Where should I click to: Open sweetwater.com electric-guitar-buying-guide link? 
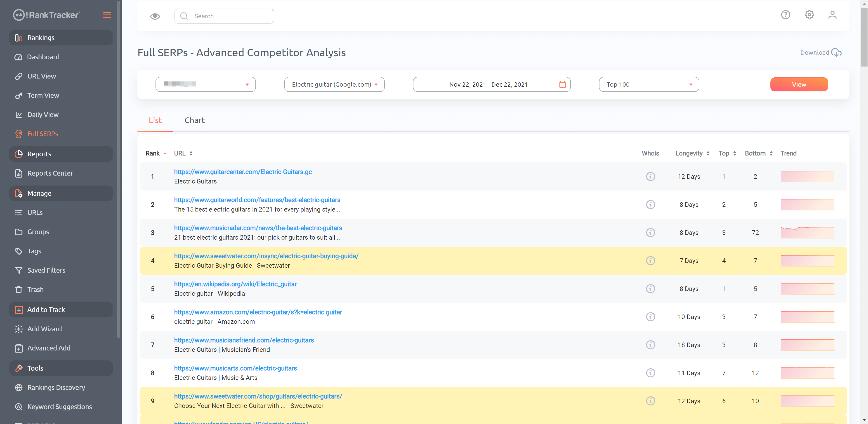click(x=266, y=256)
